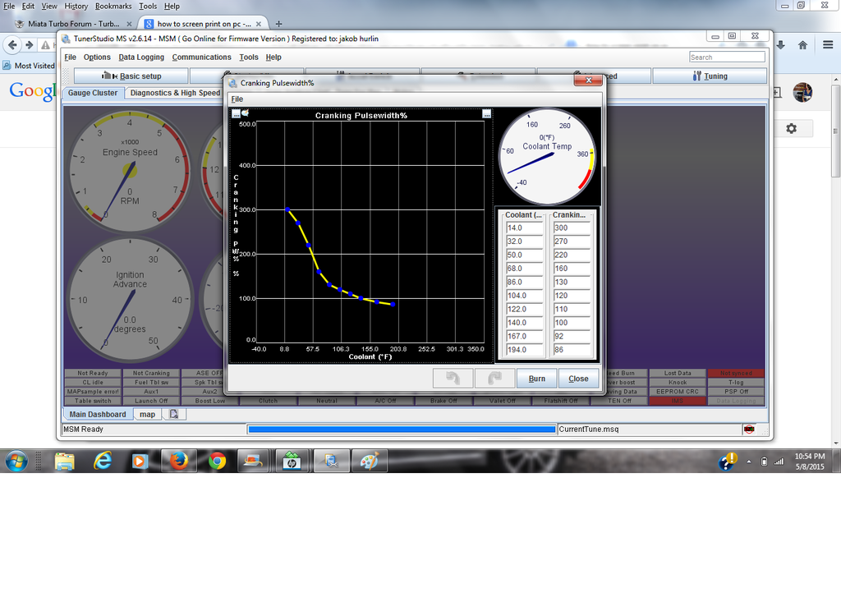Open Google Chrome from the taskbar
The image size is (841, 616).
pyautogui.click(x=217, y=461)
